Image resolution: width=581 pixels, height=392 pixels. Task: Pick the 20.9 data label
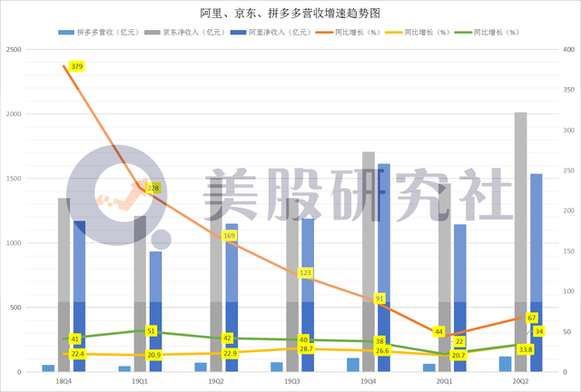point(153,355)
